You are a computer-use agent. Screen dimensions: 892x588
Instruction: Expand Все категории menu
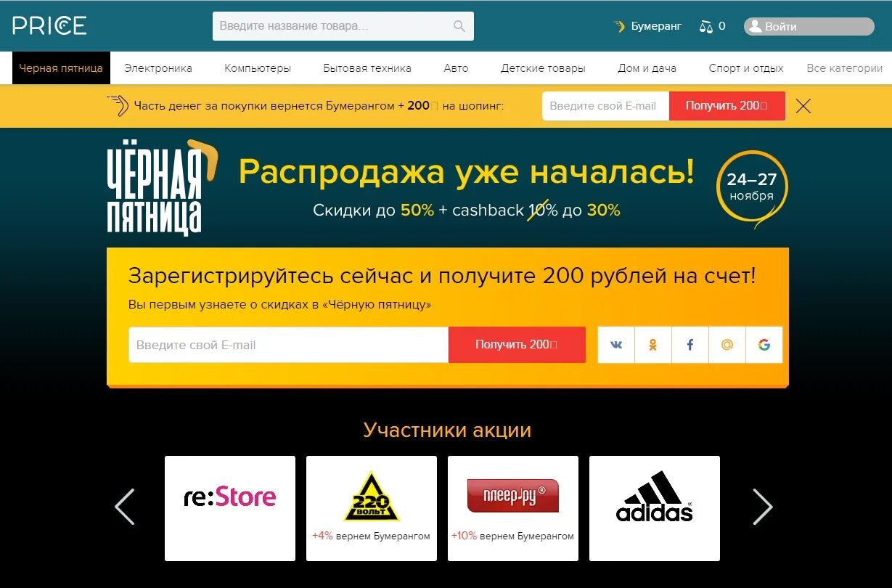844,68
